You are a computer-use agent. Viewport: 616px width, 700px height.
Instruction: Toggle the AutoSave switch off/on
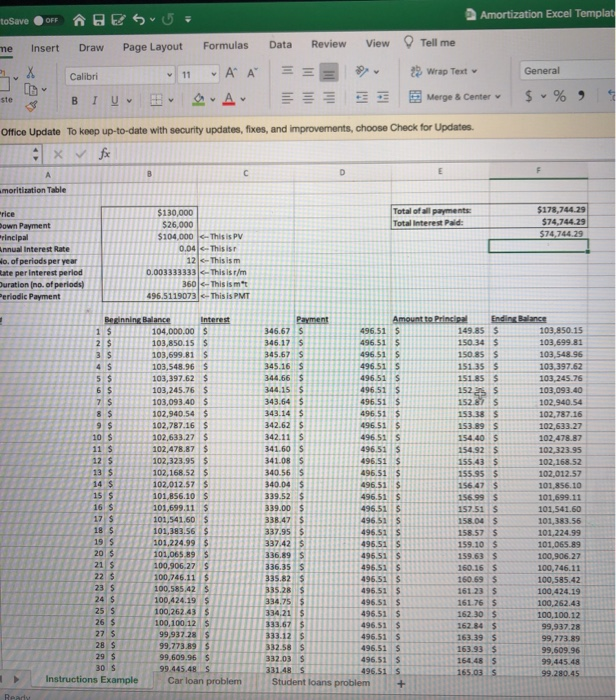tap(48, 21)
